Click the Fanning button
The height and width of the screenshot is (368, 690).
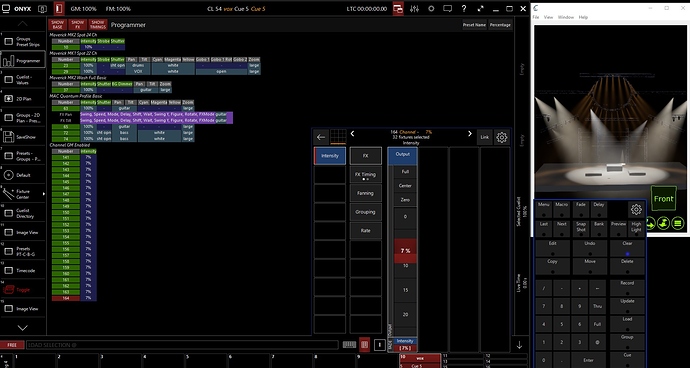pyautogui.click(x=365, y=193)
